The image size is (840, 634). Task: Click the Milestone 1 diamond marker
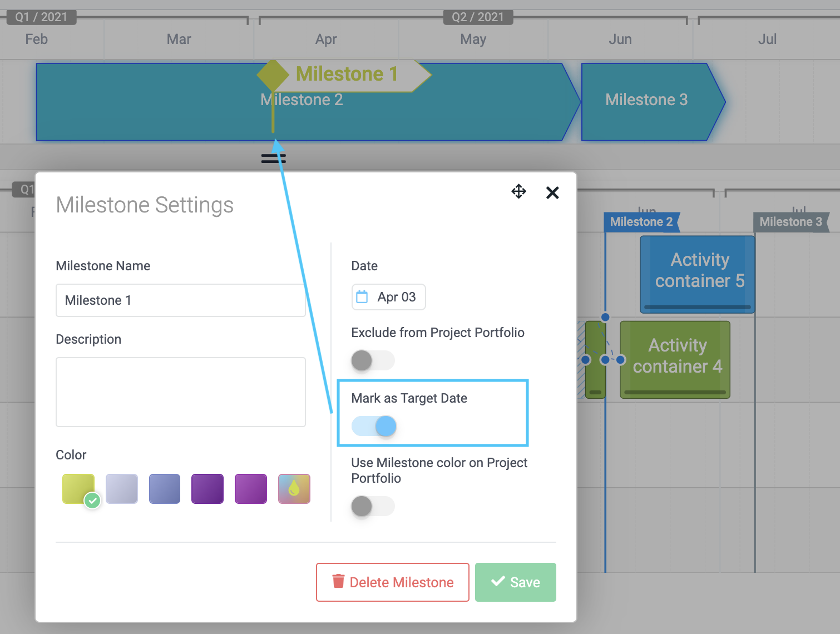click(273, 75)
